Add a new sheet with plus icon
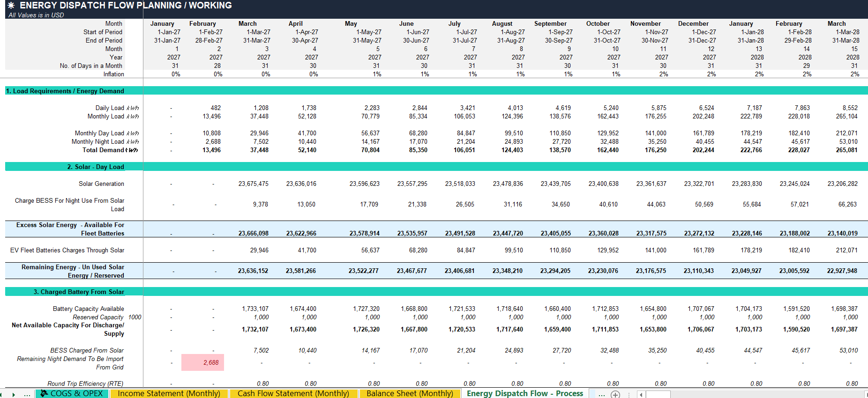This screenshot has height=398, width=868. [615, 394]
